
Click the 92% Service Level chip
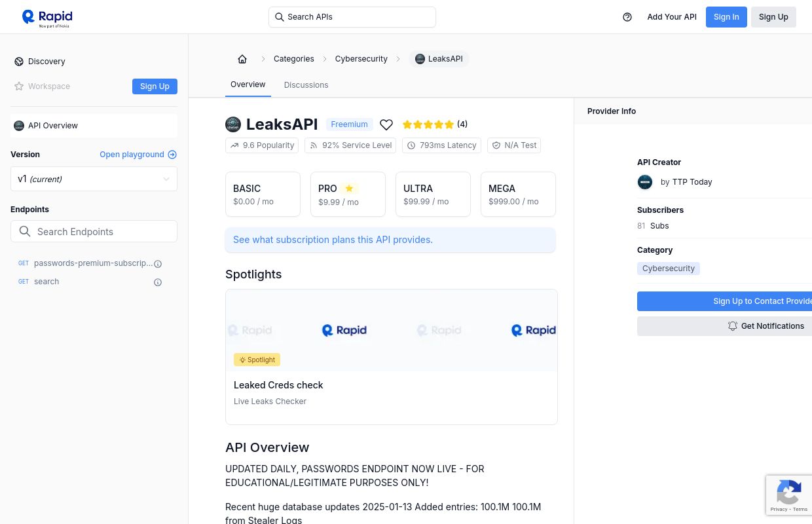point(350,145)
